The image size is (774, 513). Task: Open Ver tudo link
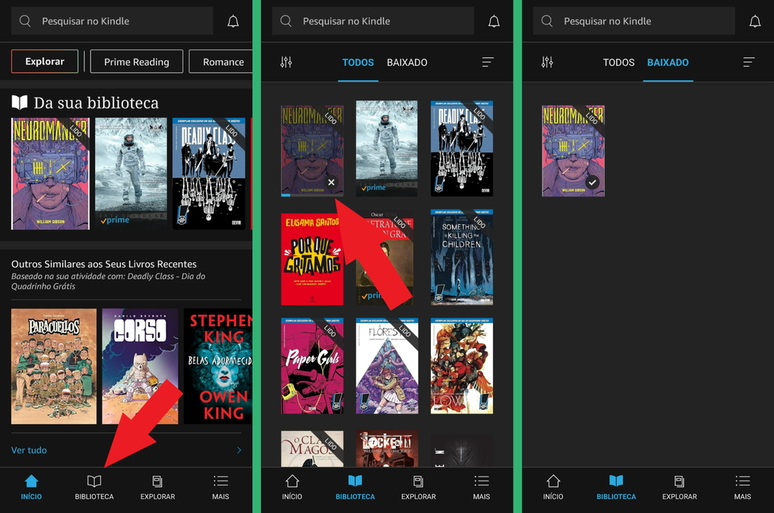(29, 450)
